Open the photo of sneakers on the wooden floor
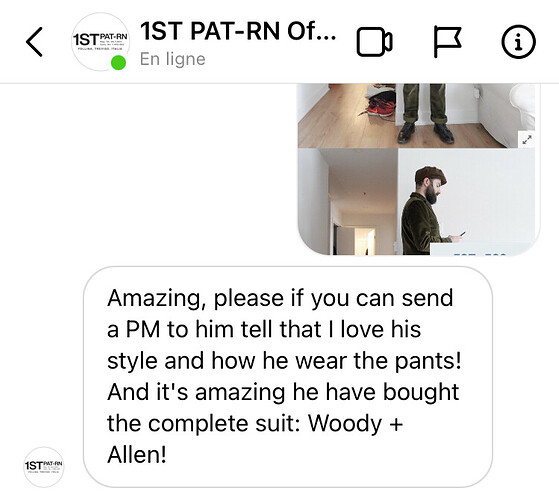Viewport: 559px width, 500px height. pyautogui.click(x=346, y=115)
